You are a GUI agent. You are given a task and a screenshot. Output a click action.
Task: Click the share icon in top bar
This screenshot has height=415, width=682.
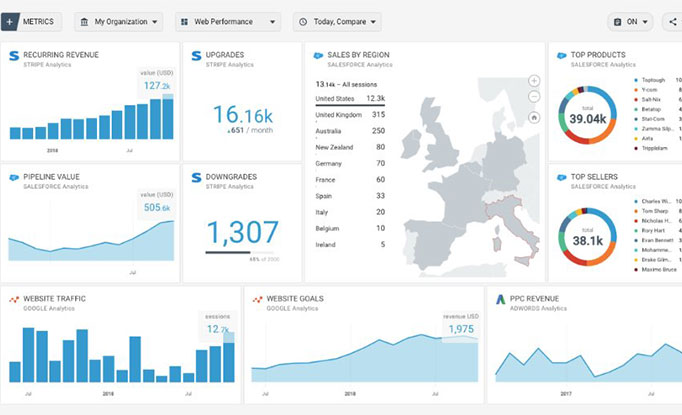[672, 21]
